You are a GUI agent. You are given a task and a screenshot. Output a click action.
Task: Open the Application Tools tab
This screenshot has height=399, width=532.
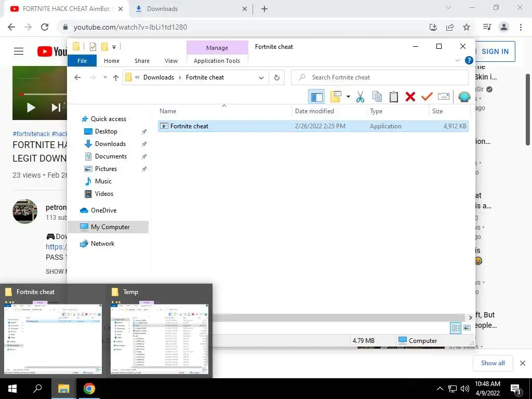pos(217,61)
